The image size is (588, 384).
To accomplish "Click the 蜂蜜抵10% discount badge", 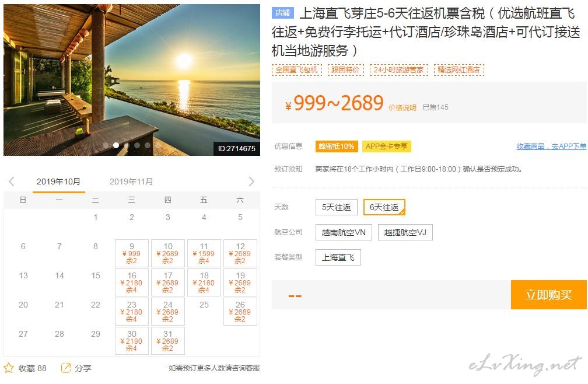I will tap(337, 146).
